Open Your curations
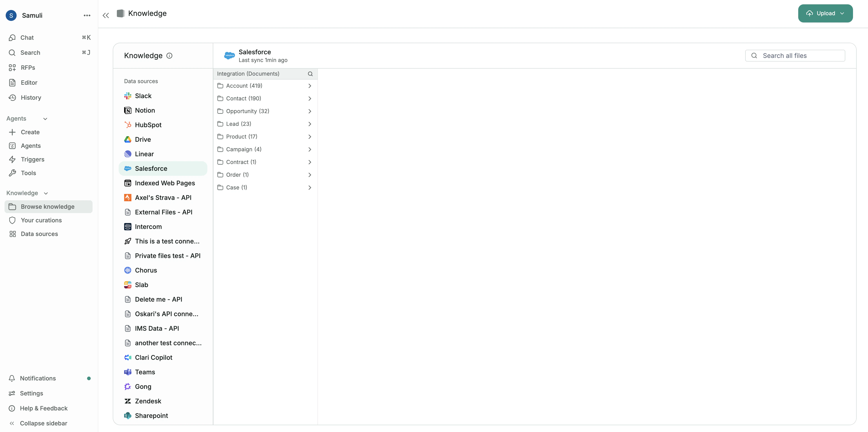Image resolution: width=868 pixels, height=432 pixels. click(x=42, y=220)
